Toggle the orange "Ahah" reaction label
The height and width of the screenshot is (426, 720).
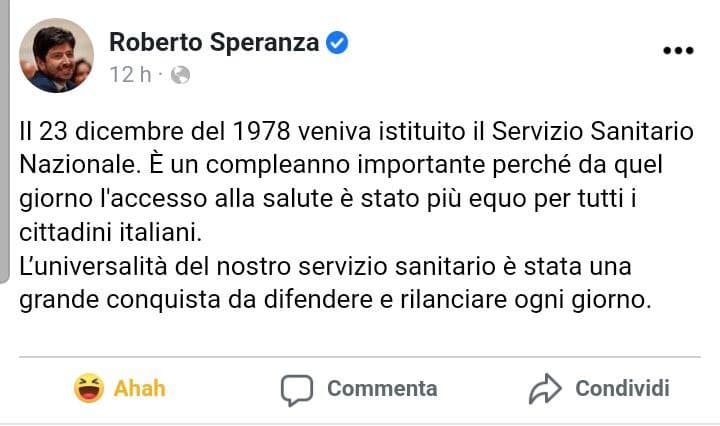coord(140,388)
